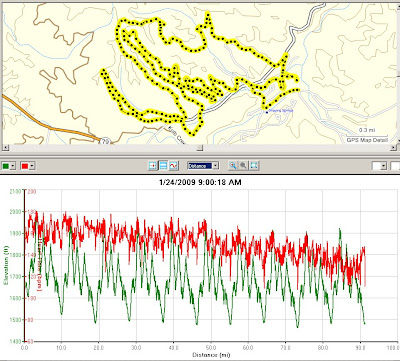Click the zoom out magnifier icon

click(x=244, y=165)
